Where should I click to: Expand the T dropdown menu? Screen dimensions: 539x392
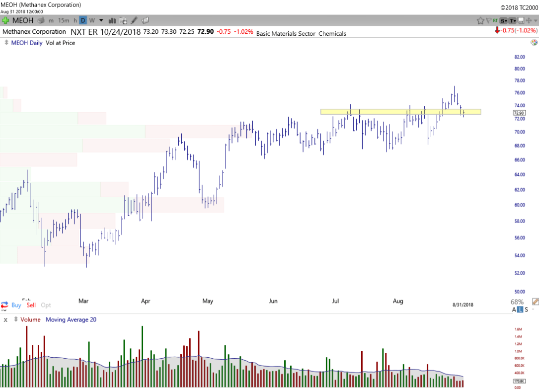(512, 20)
